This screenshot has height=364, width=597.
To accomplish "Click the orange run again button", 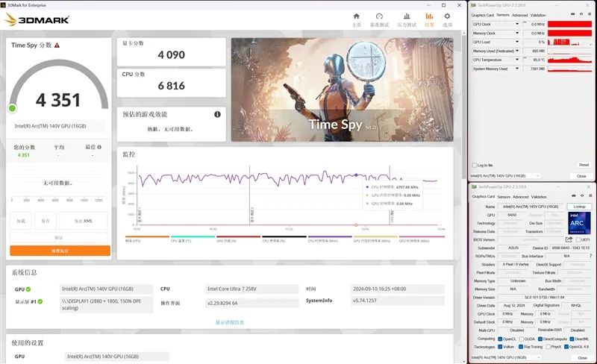I will coord(60,251).
